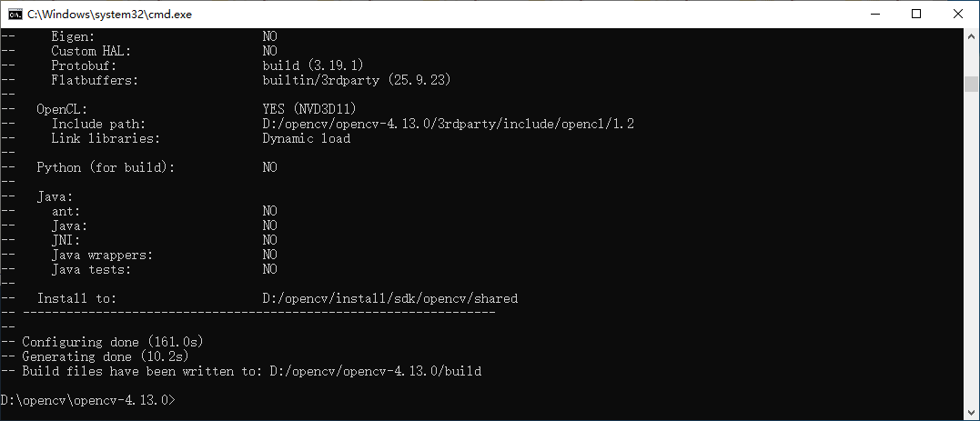Click the OpenCL Include path value
Screen dimensions: 980x421
pyautogui.click(x=448, y=124)
